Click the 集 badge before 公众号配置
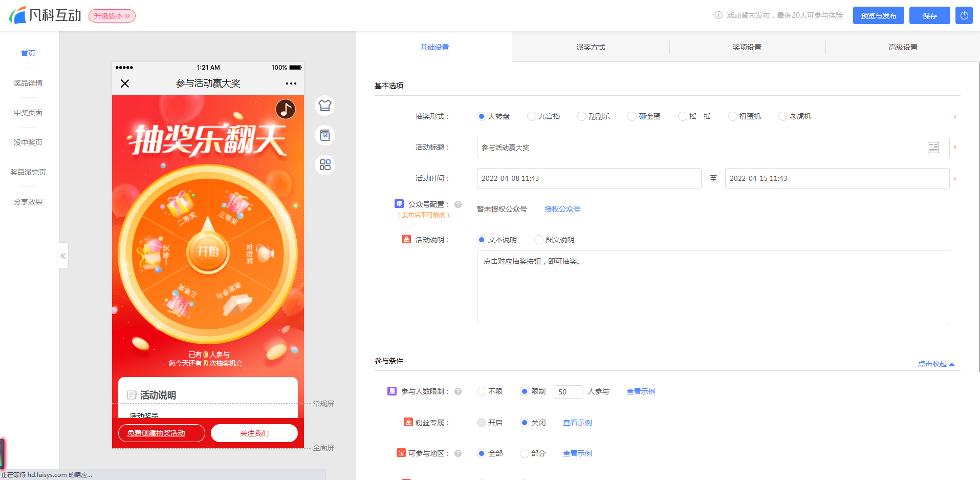Screen dimensions: 980x480 pyautogui.click(x=399, y=204)
